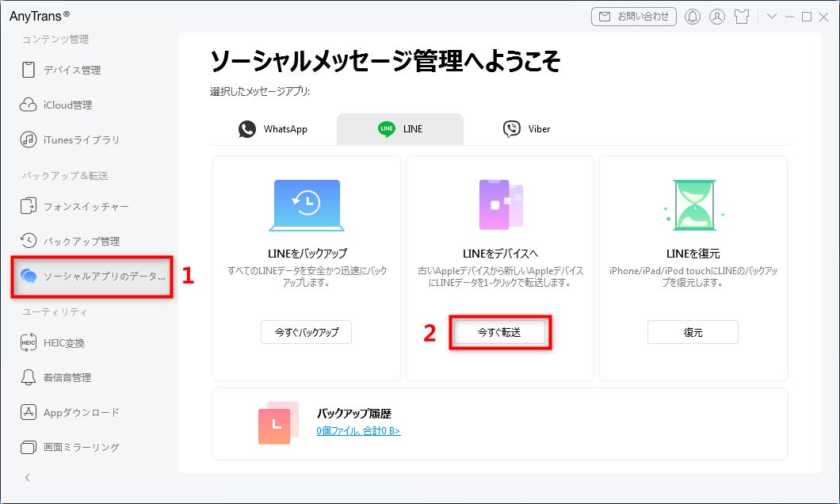Viewport: 840px width, 504px height.
Task: Open バックアップ管理 clock icon
Action: pos(28,240)
